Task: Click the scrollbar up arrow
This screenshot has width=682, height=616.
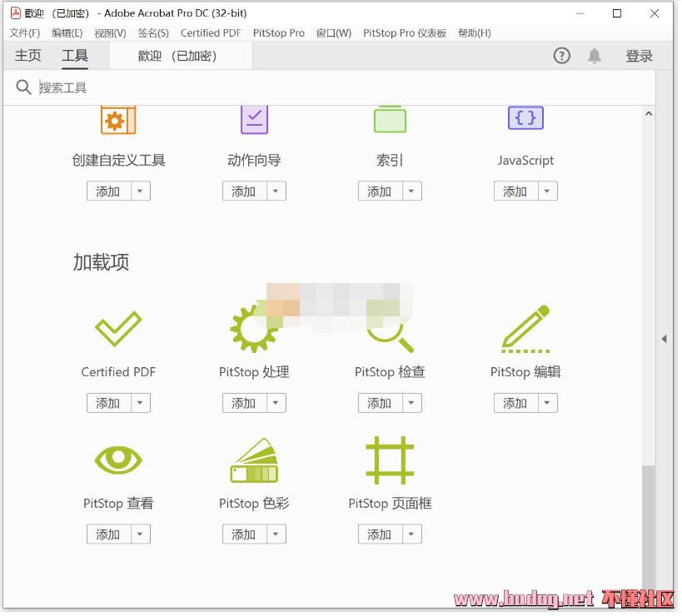Action: point(649,114)
